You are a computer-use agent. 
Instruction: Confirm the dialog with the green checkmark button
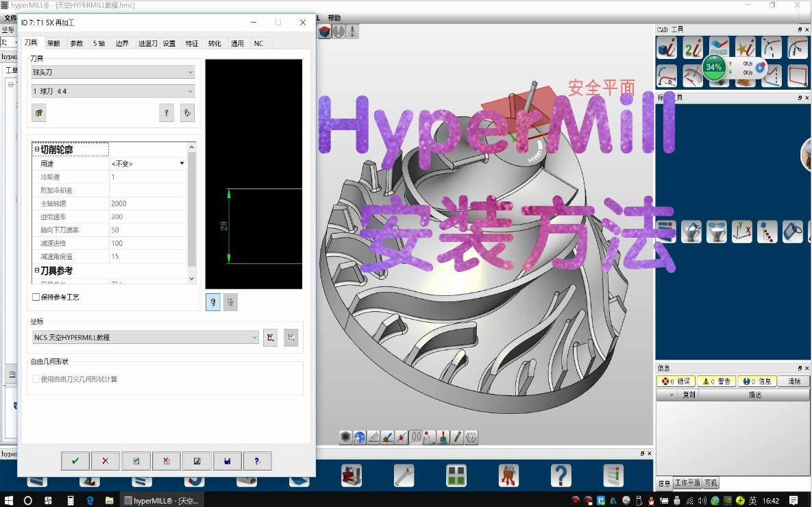point(75,460)
